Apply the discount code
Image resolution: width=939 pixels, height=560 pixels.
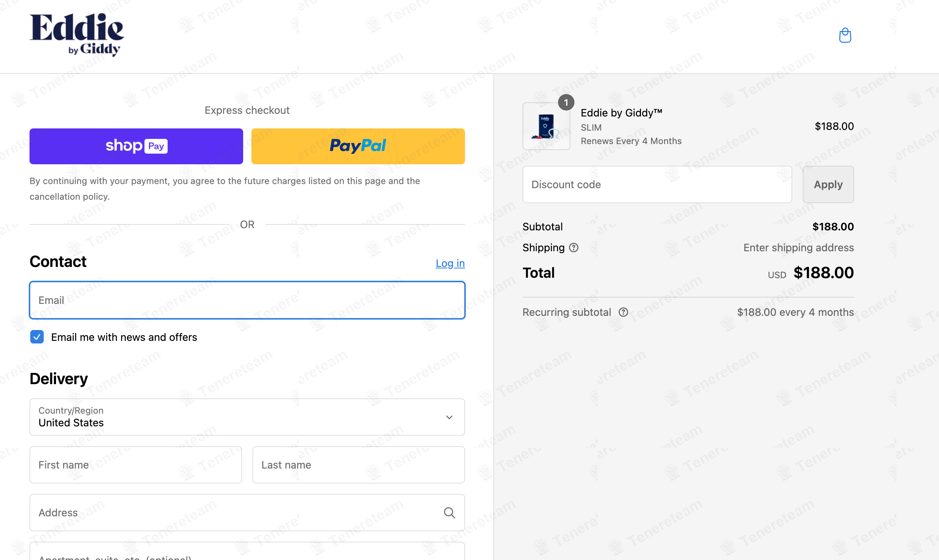828,184
